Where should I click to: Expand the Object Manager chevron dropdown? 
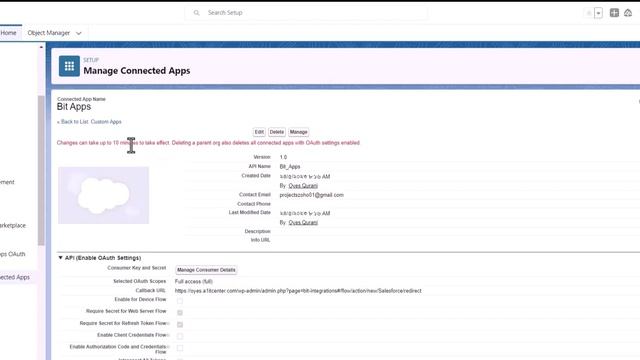point(79,33)
